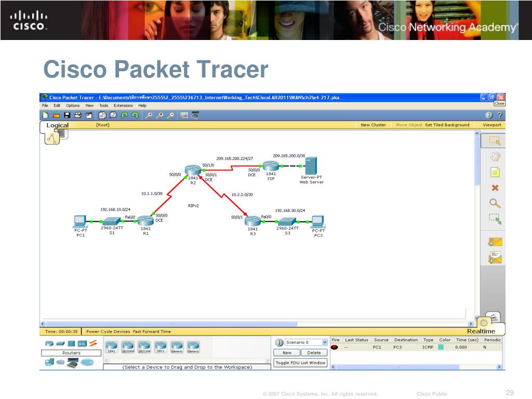
Task: Choose the Resize Shape tool
Action: coord(495,219)
